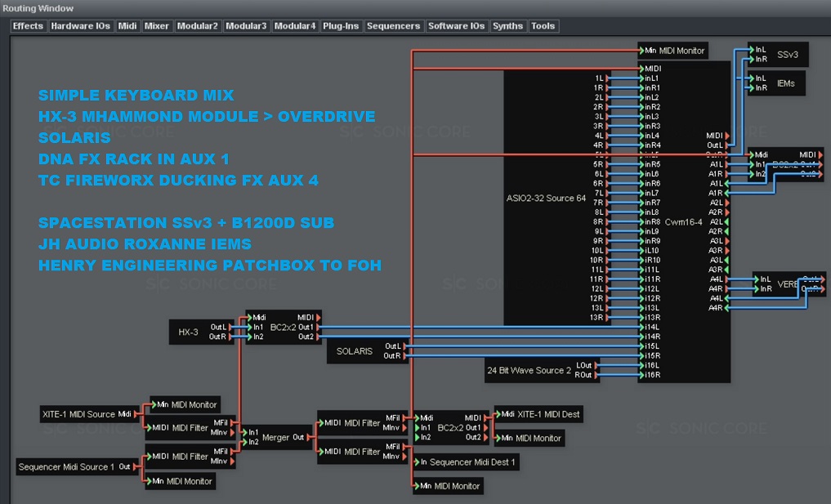Screen dimensions: 831x504
Task: Click the Merger In2 input port
Action: (245, 442)
